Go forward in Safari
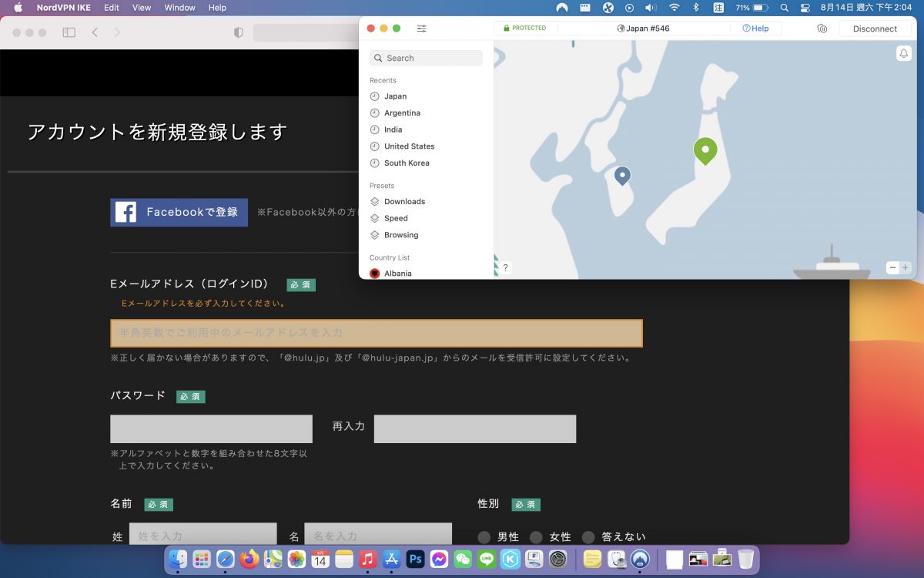Viewport: 924px width, 578px height. pos(117,32)
